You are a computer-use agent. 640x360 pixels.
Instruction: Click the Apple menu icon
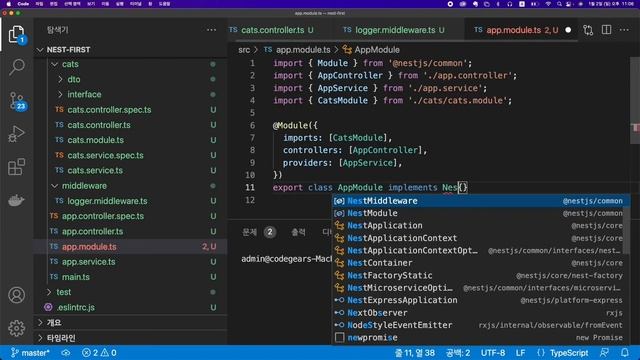[x=9, y=4]
